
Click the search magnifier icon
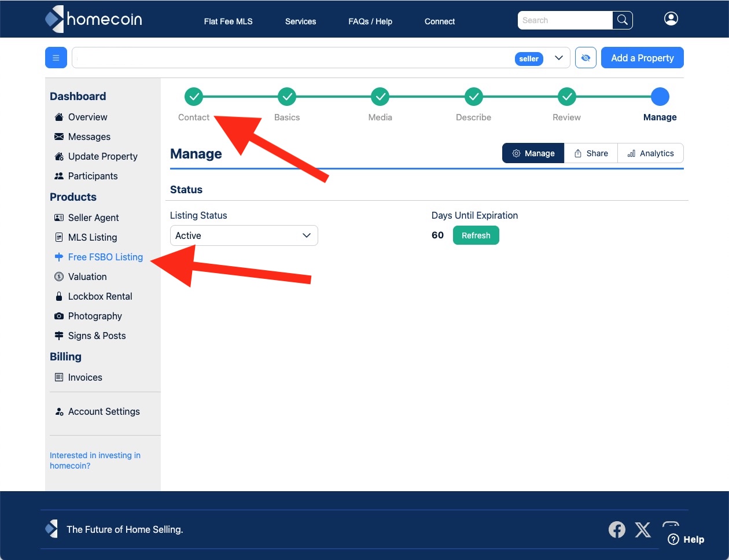pyautogui.click(x=623, y=20)
